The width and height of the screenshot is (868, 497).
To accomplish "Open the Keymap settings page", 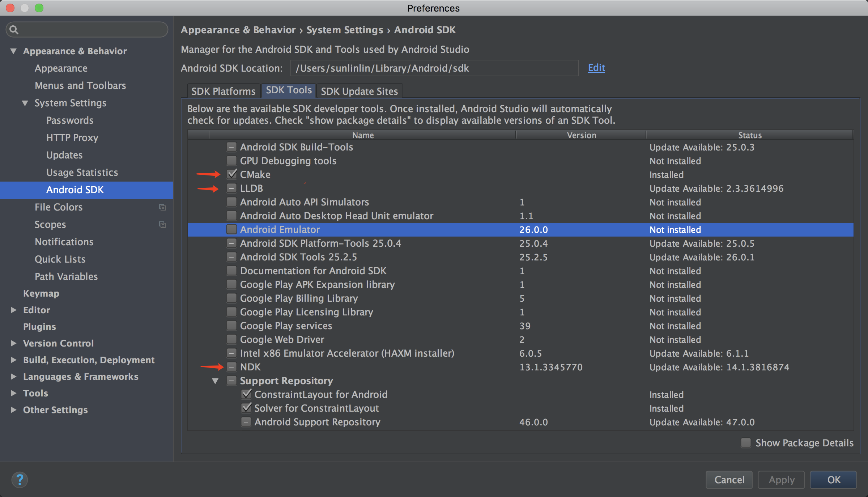I will [41, 293].
